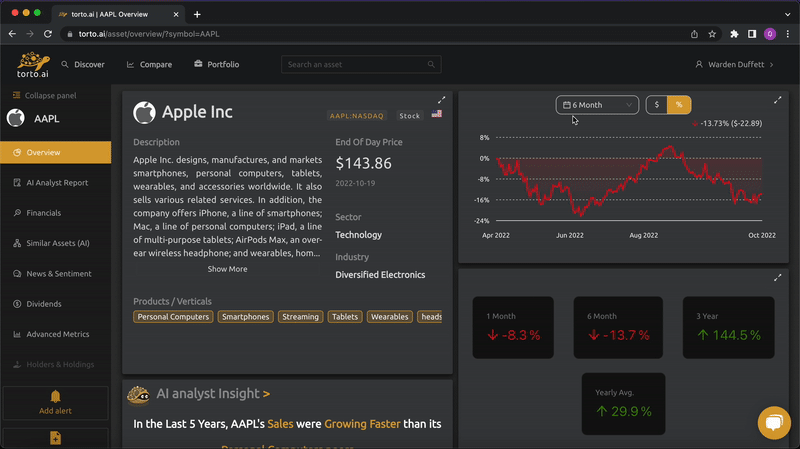Reload the browser page
Viewport: 800px width, 449px height.
coord(47,34)
